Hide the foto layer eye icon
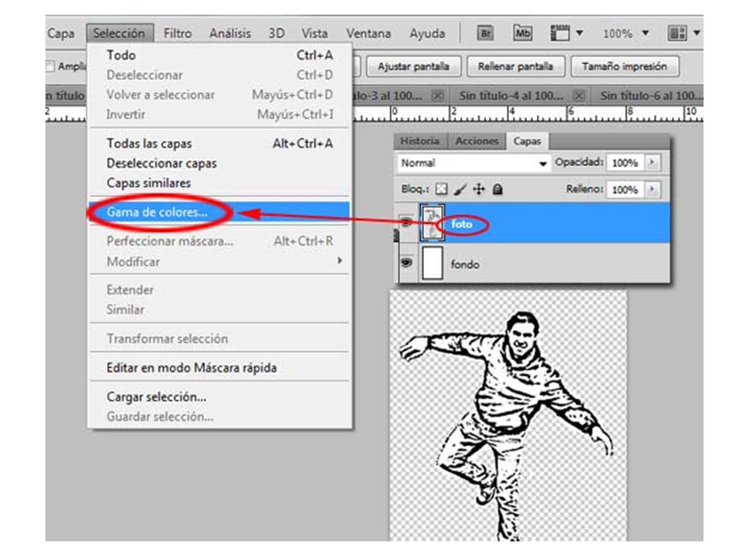The image size is (747, 560). point(407,222)
